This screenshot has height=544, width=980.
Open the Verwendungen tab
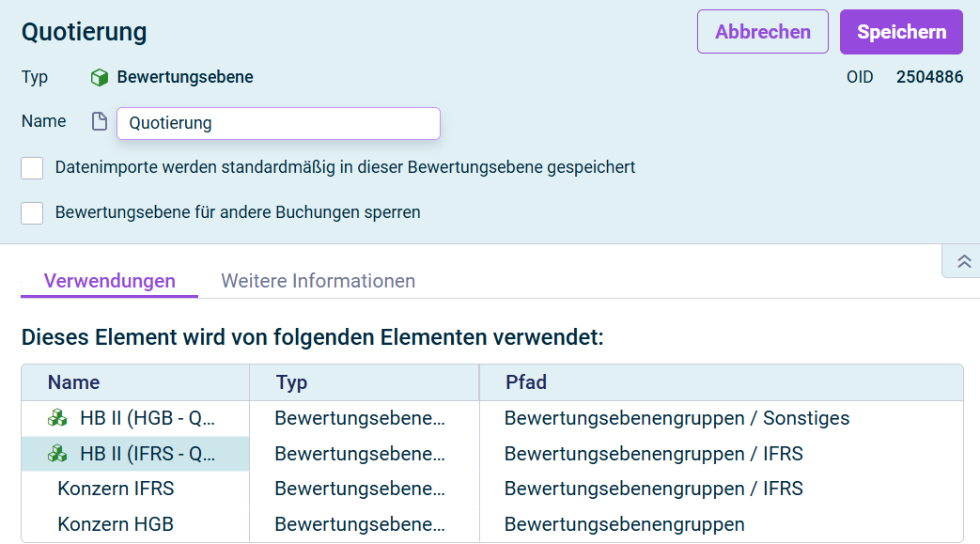pyautogui.click(x=109, y=281)
